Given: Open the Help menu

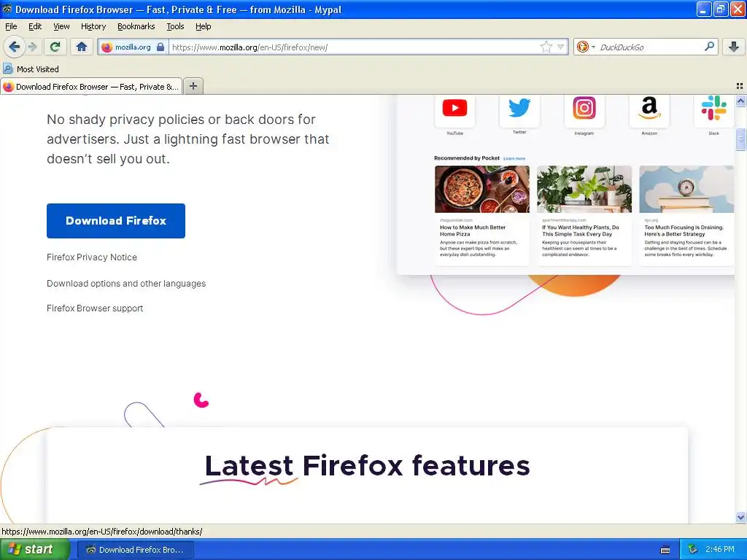Looking at the screenshot, I should [204, 26].
